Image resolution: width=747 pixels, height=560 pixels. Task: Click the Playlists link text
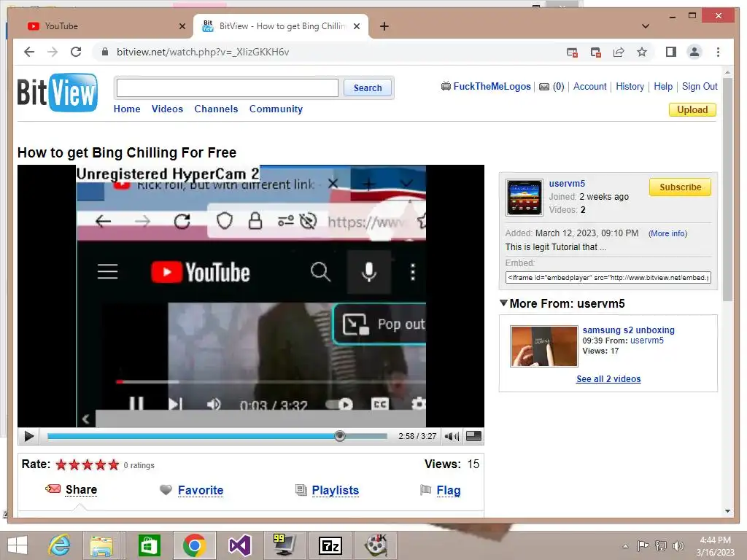[x=335, y=490]
